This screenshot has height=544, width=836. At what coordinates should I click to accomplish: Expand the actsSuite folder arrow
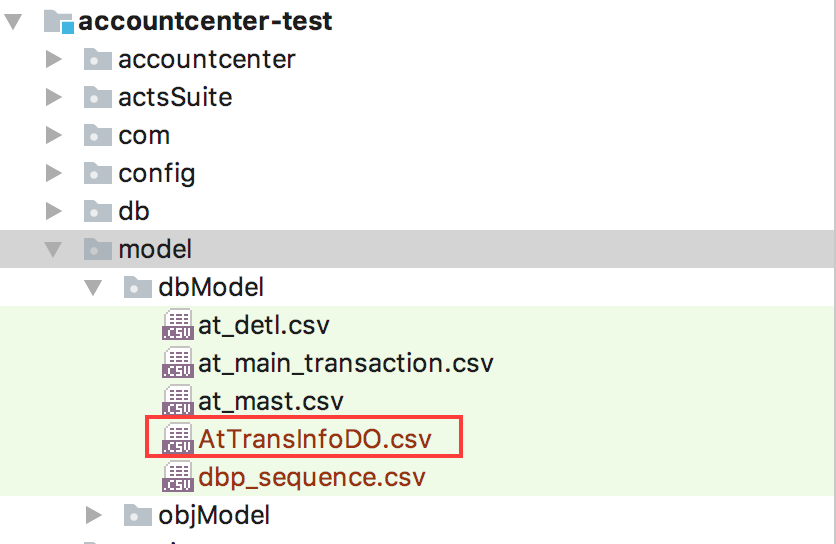coord(53,97)
